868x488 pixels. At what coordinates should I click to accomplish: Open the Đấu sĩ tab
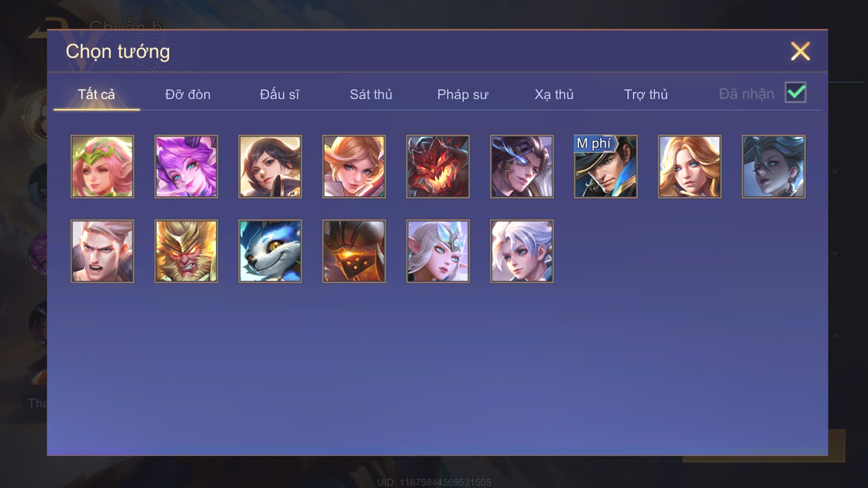click(280, 94)
